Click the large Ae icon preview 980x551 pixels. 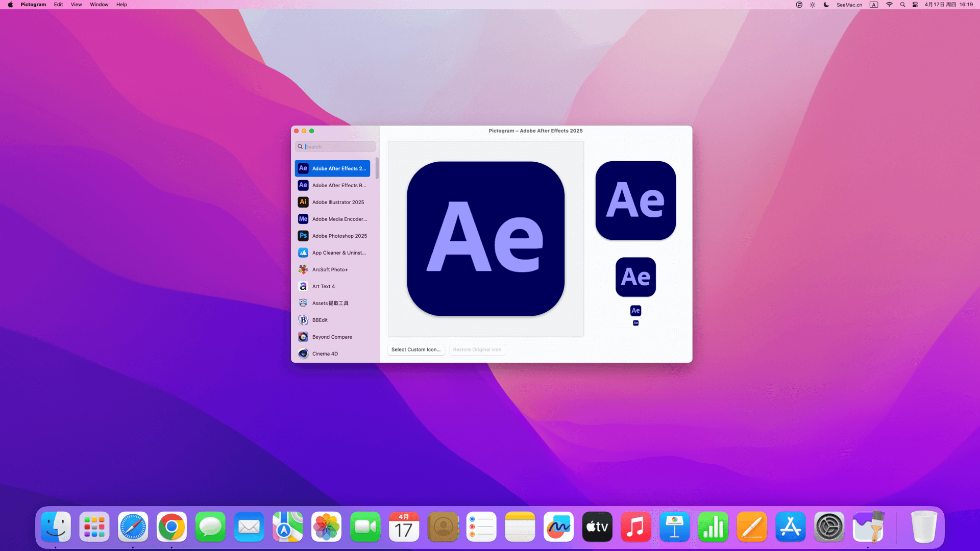click(485, 239)
